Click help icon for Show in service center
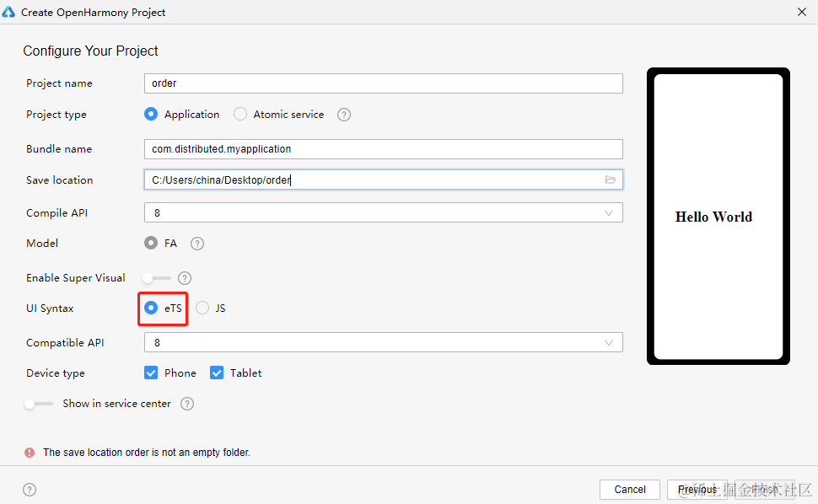 click(187, 404)
